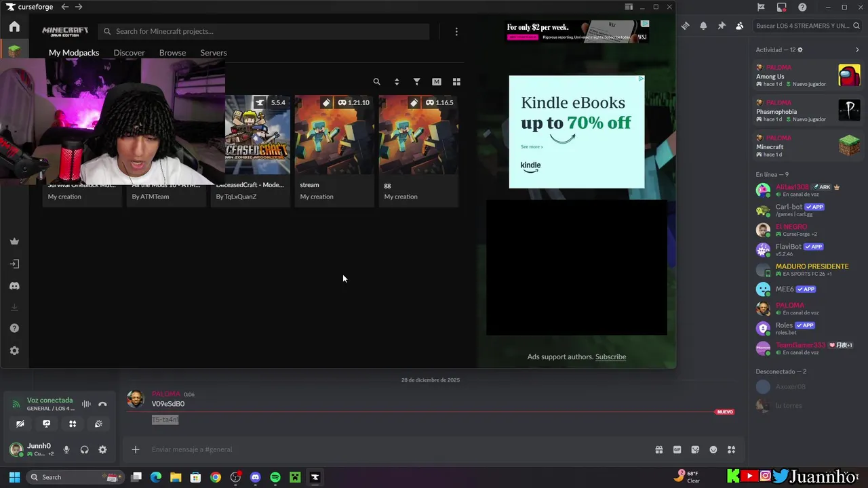Open the Discord icon in CurseForge sidebar
Image resolution: width=868 pixels, height=488 pixels.
pyautogui.click(x=14, y=286)
